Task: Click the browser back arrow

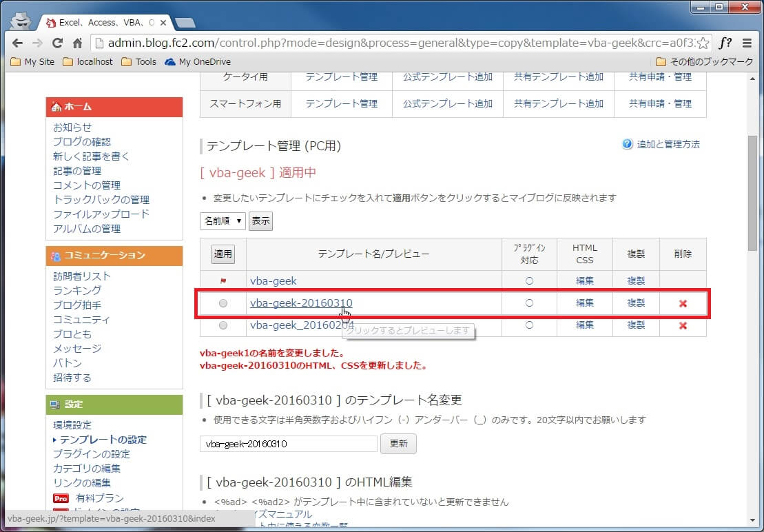Action: coord(17,43)
